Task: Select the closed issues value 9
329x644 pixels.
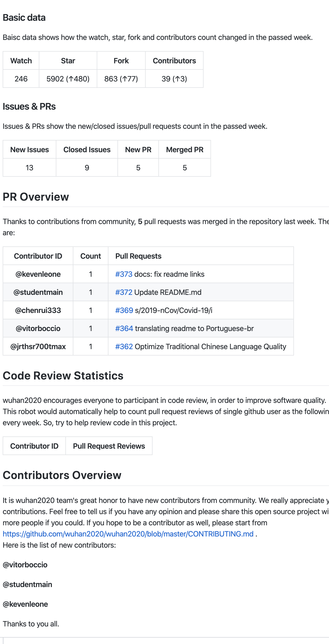Action: pyautogui.click(x=87, y=168)
